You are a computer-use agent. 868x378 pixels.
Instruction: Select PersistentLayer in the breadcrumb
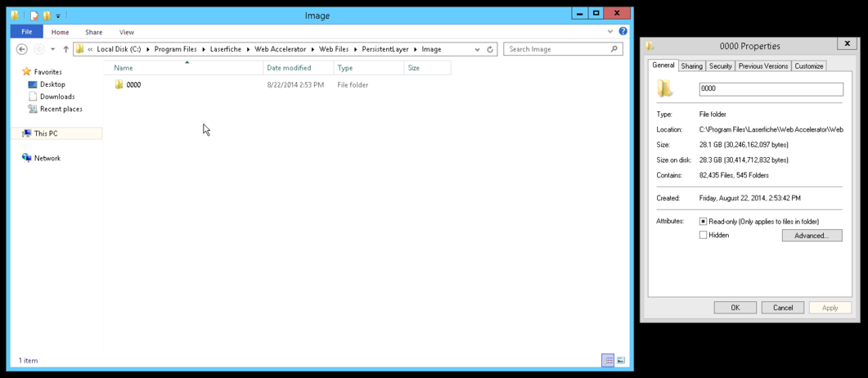385,49
